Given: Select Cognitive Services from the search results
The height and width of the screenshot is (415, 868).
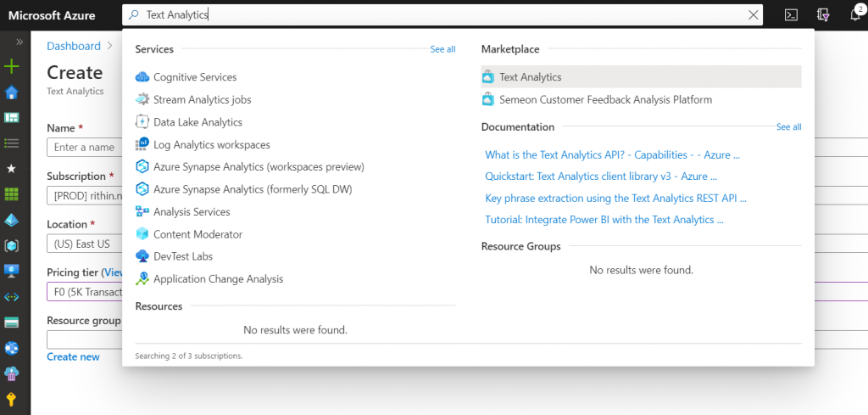Looking at the screenshot, I should tap(194, 77).
